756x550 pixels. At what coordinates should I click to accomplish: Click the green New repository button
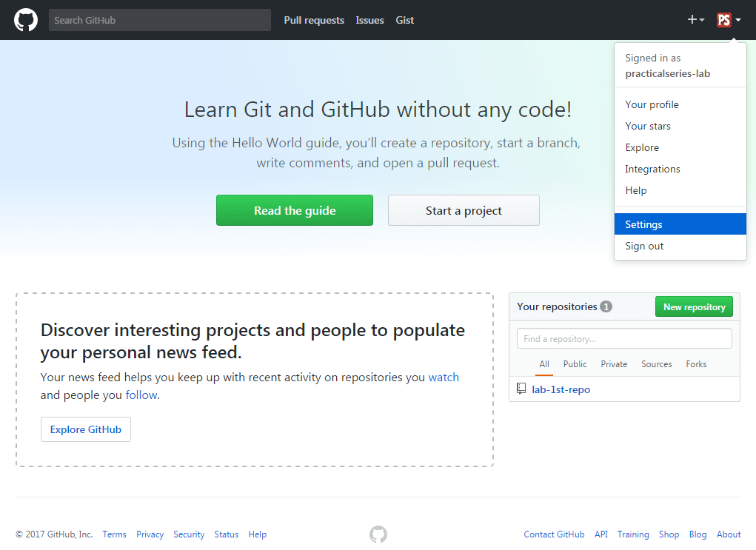click(694, 306)
